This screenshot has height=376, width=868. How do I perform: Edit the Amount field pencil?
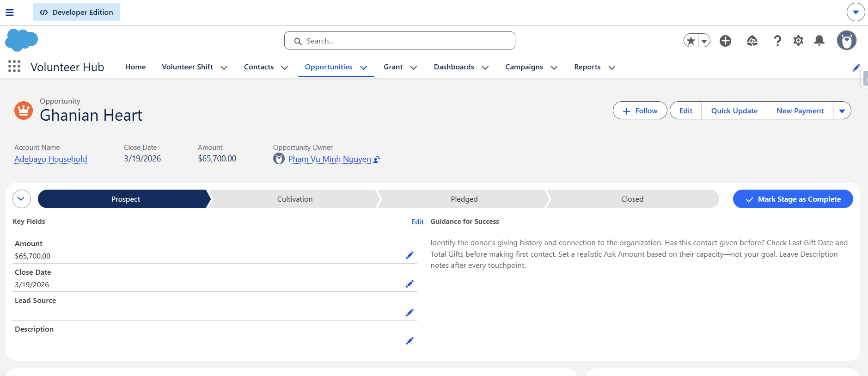pyautogui.click(x=410, y=255)
